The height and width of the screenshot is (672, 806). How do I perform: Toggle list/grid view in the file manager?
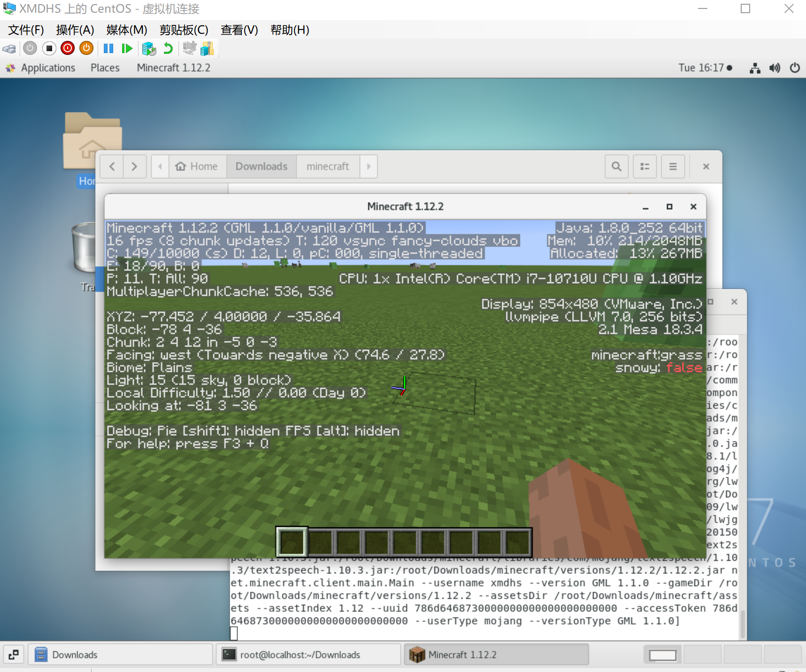tap(645, 167)
